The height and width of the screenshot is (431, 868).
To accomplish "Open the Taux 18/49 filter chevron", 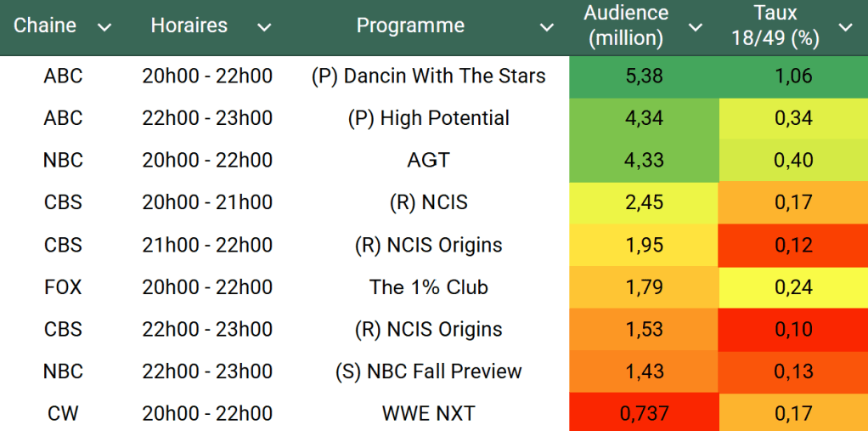I will (846, 27).
